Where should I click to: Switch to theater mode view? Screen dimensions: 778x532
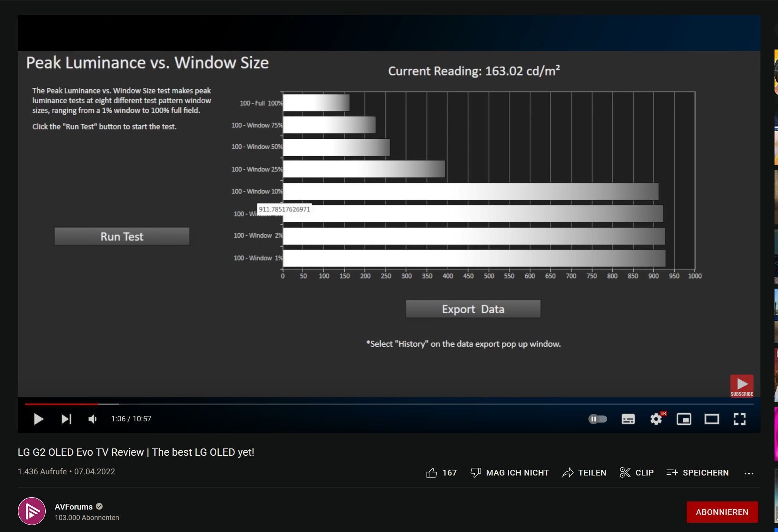tap(711, 419)
